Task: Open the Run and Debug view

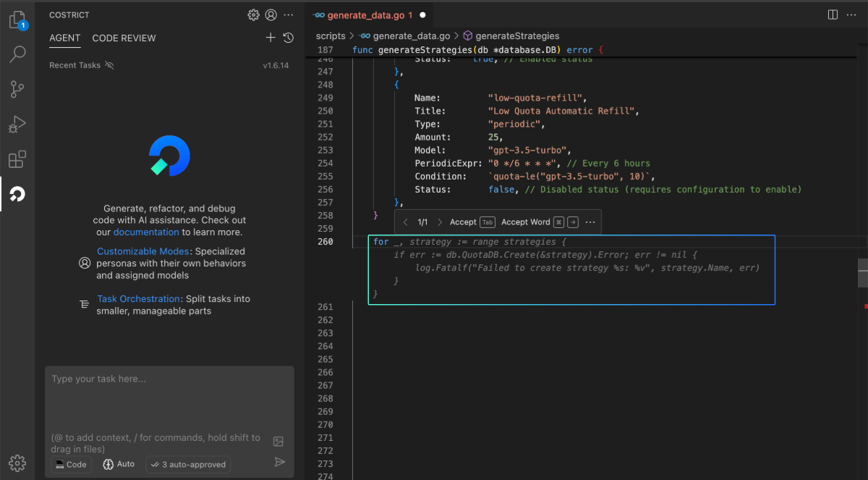Action: pyautogui.click(x=17, y=125)
